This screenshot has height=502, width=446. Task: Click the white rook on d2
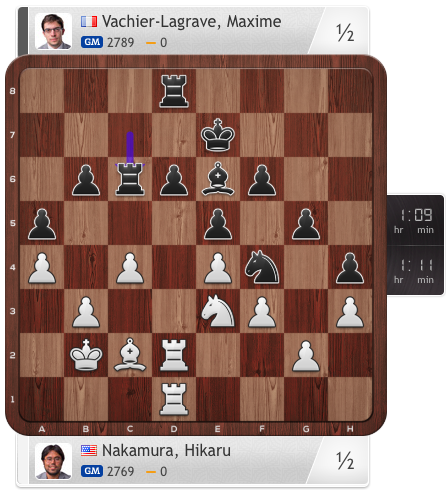(x=174, y=355)
